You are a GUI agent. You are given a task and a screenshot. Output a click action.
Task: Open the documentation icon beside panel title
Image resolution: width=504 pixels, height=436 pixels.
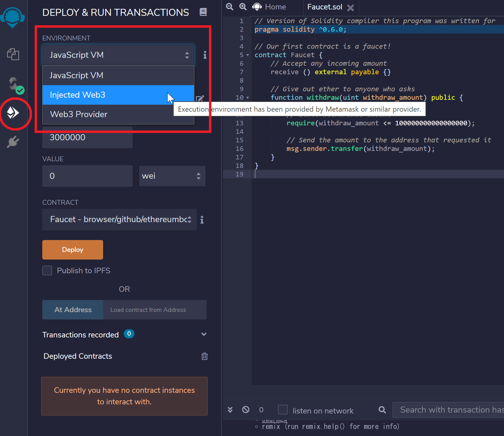203,12
